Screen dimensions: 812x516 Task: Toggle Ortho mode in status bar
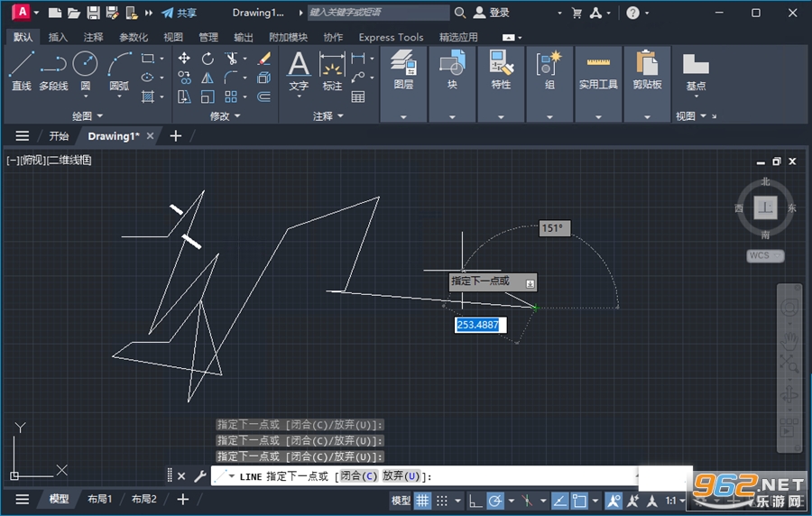point(475,501)
